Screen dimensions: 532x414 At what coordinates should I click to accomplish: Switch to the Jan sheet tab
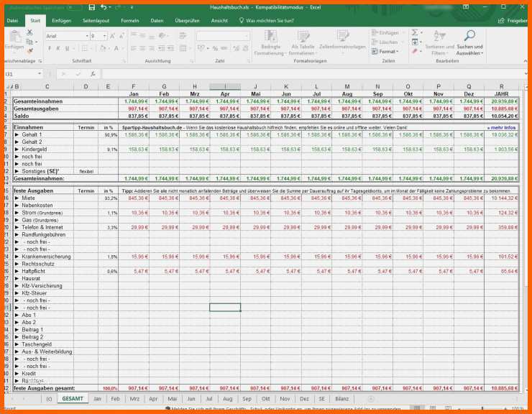pyautogui.click(x=97, y=399)
